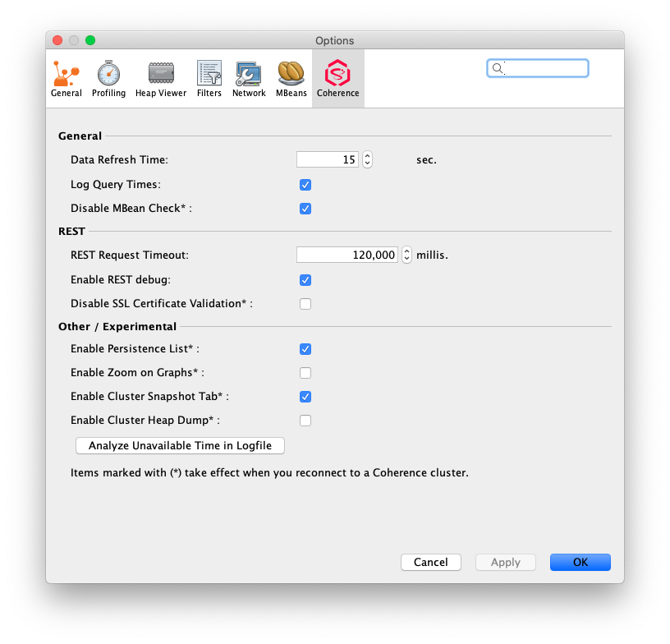Viewport: 670px width, 644px height.
Task: Click the "Enable Cluster Heap Dump* :" label
Action: (145, 420)
